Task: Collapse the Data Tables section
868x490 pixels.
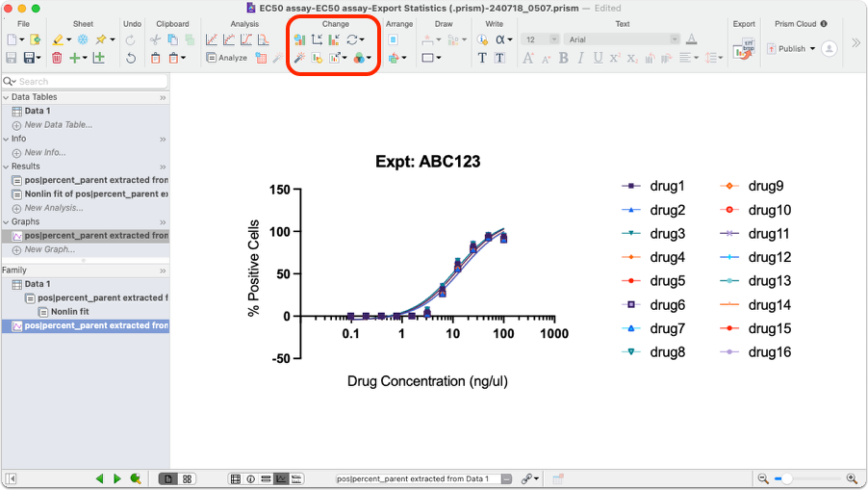Action: 6,97
